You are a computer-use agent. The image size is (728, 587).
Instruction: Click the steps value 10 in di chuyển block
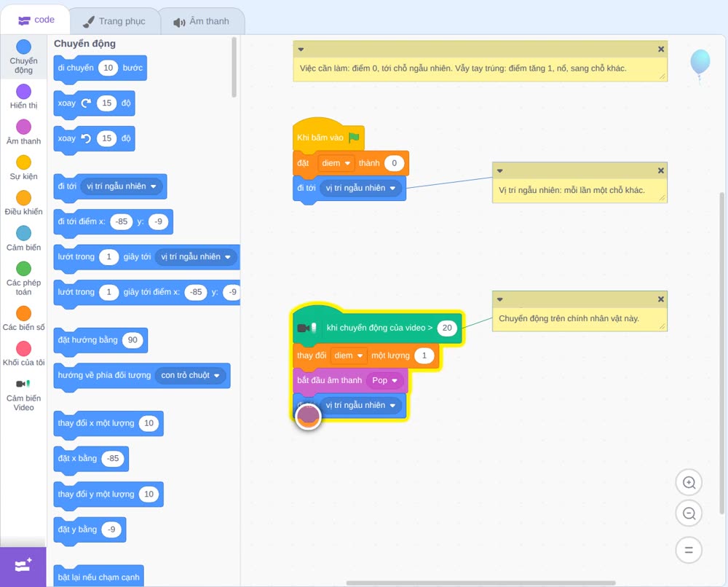tap(108, 68)
